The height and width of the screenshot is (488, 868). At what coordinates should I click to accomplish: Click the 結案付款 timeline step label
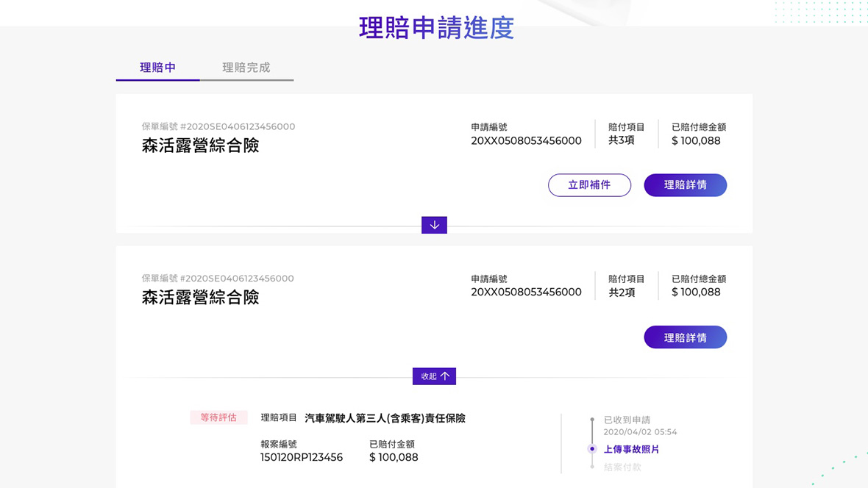pos(622,467)
